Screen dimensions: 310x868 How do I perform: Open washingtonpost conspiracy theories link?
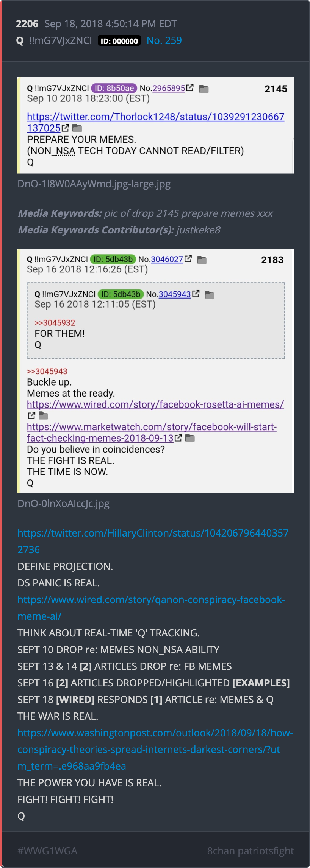155,749
